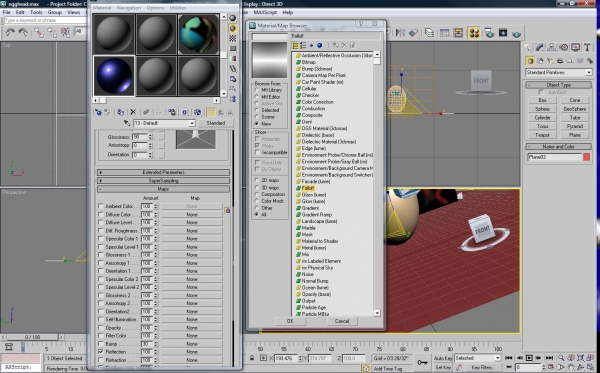The width and height of the screenshot is (600, 373).
Task: Switch to the Utilities hammer tab icon
Action: coord(587,47)
